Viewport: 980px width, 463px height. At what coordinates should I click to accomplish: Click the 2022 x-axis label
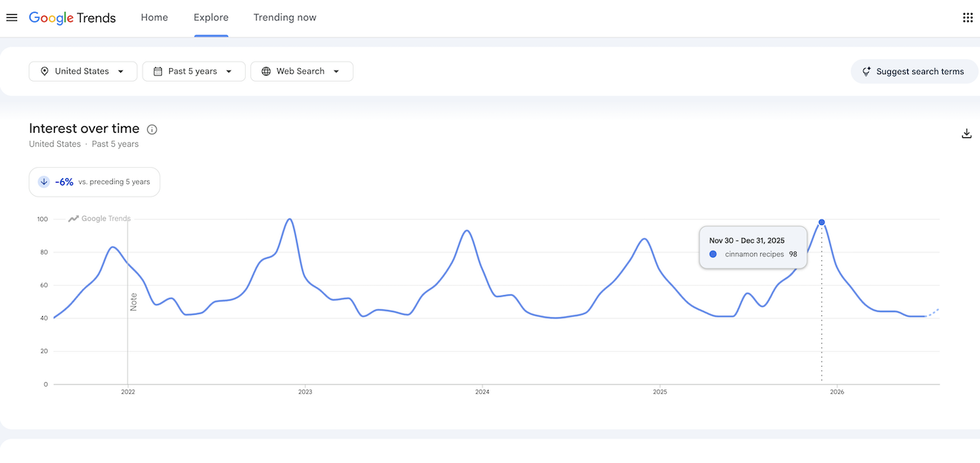coord(128,392)
